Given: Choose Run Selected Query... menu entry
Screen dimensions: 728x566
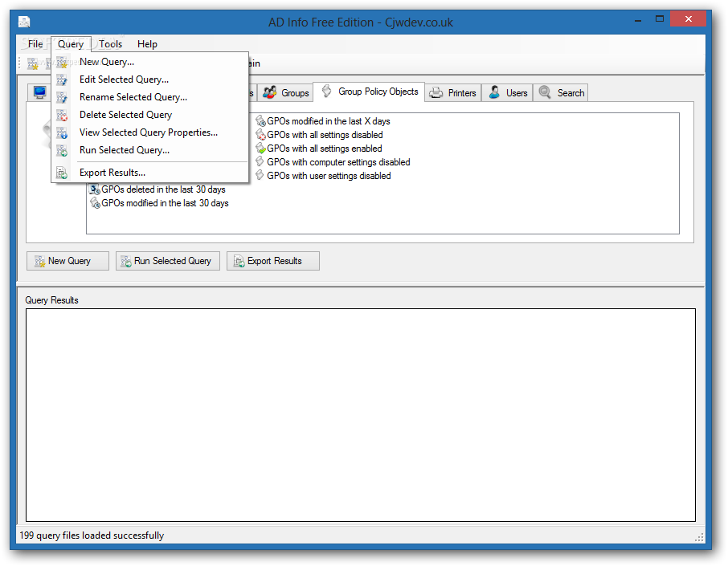Looking at the screenshot, I should click(x=150, y=150).
